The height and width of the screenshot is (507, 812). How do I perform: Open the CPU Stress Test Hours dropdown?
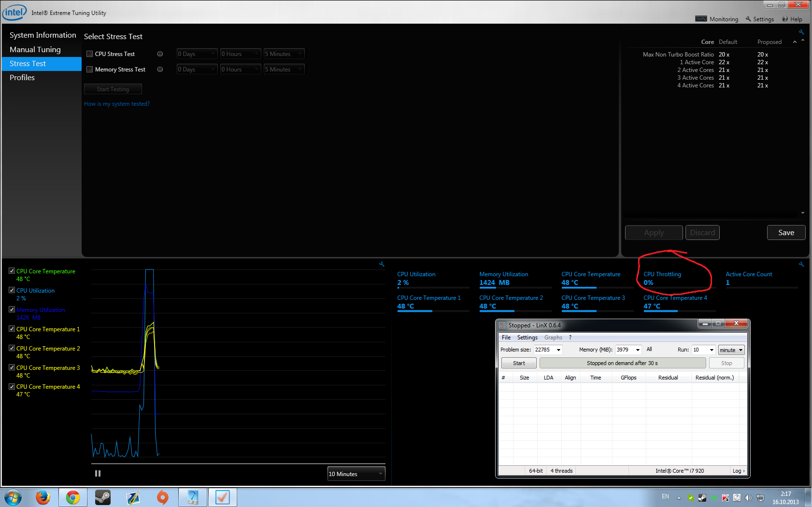(x=241, y=54)
